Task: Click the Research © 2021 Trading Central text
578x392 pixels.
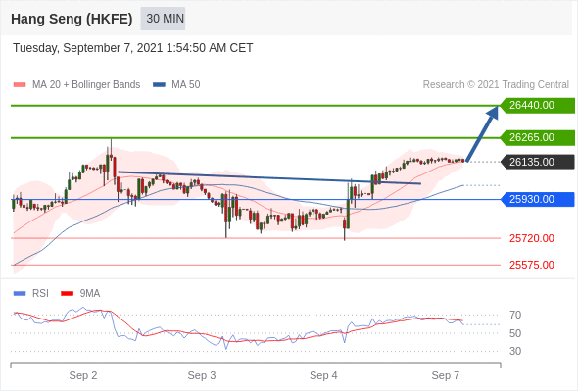Action: (496, 85)
